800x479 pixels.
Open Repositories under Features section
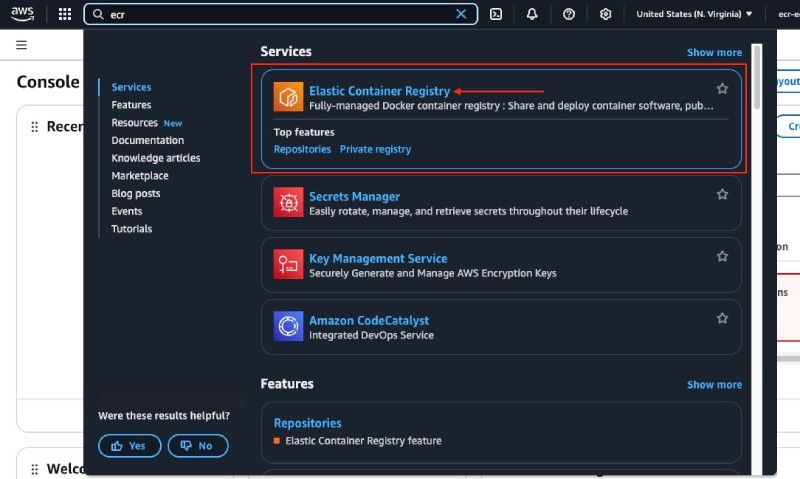tap(308, 423)
